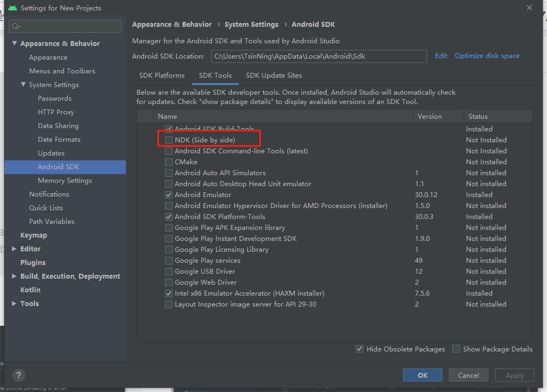Open Notifications settings
This screenshot has width=547, height=392.
tap(49, 194)
